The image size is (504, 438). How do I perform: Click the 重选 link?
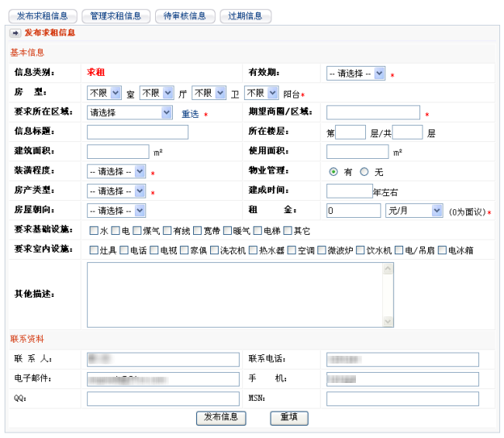point(190,114)
